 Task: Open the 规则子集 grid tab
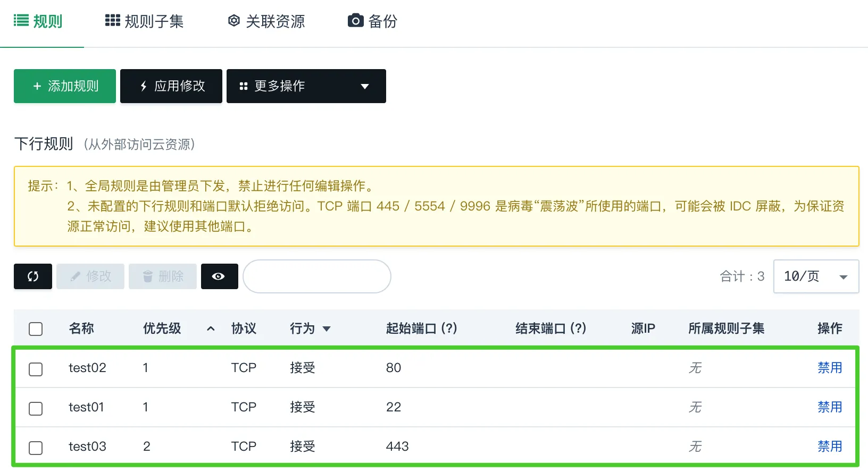click(x=144, y=21)
